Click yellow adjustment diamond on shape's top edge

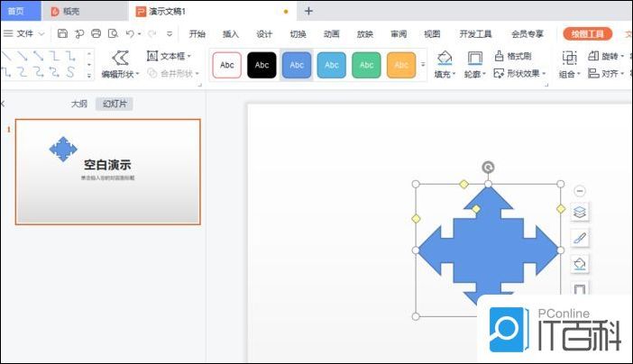(463, 184)
